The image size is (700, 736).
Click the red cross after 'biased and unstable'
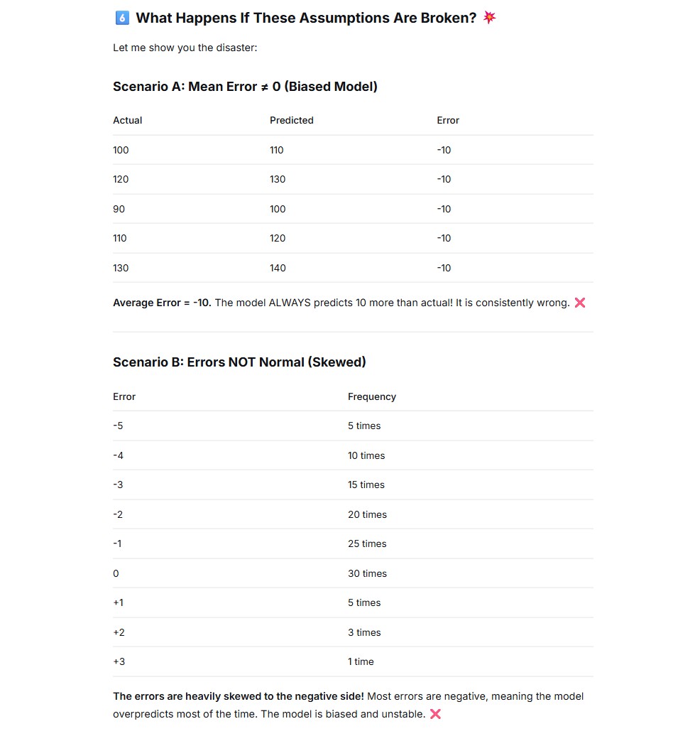pos(435,714)
